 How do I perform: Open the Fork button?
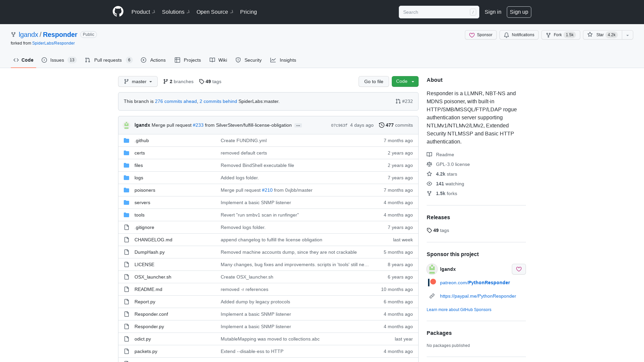tap(561, 35)
